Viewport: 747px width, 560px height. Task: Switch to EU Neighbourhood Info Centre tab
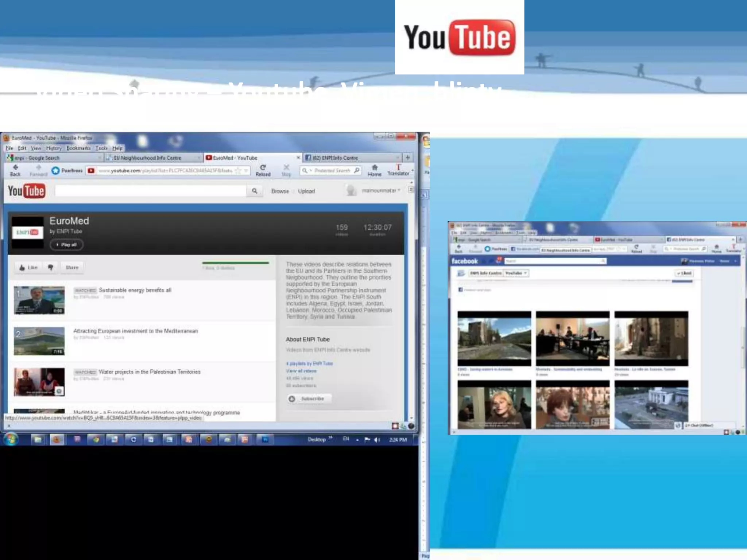click(153, 157)
